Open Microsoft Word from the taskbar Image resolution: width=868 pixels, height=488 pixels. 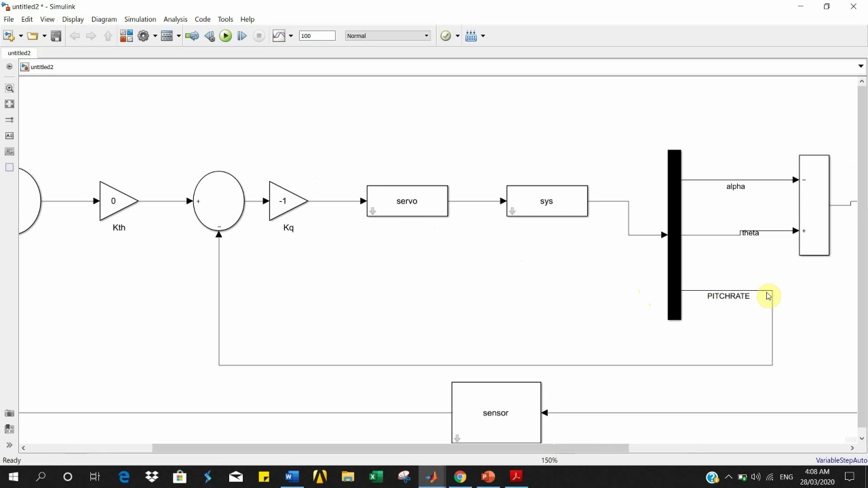[292, 477]
